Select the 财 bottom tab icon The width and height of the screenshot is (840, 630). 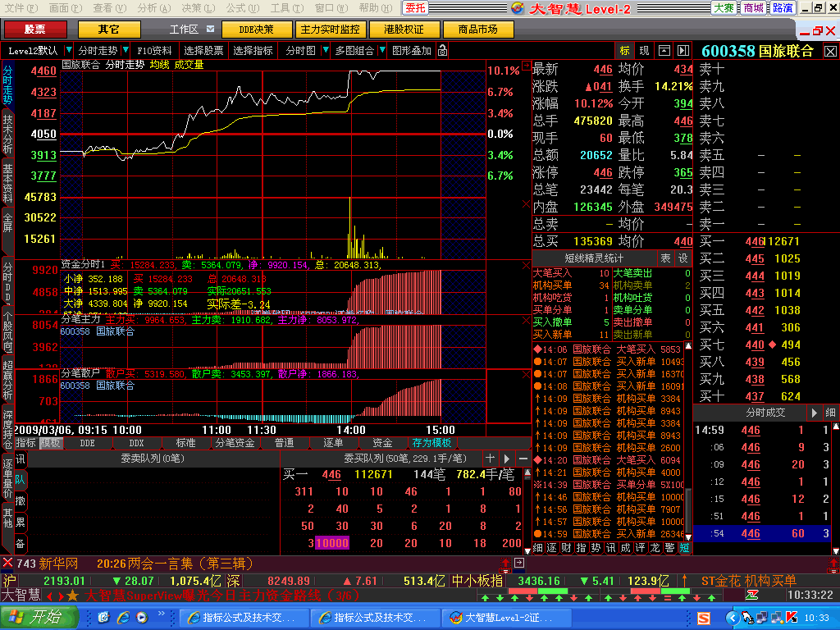[566, 548]
